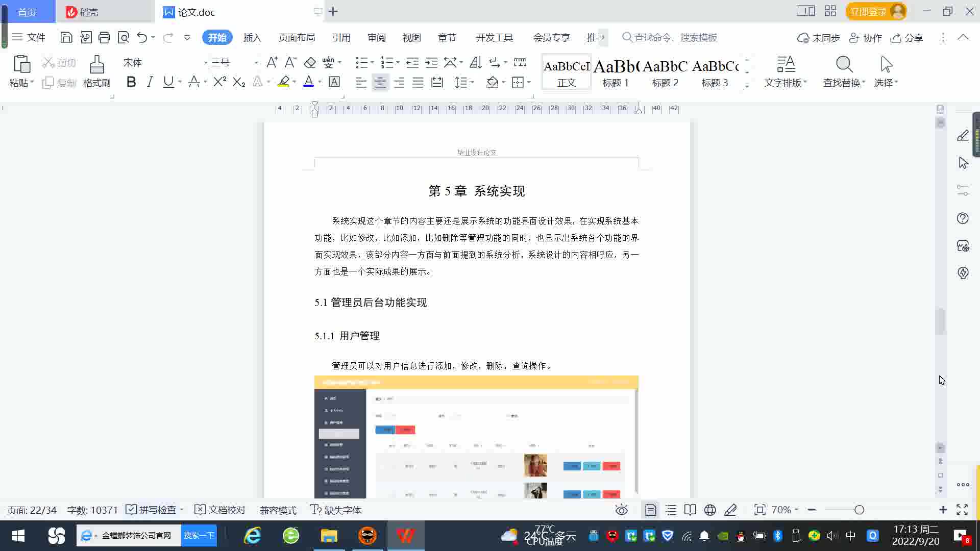The width and height of the screenshot is (980, 551).
Task: Toggle Italic formatting button
Action: pos(150,82)
